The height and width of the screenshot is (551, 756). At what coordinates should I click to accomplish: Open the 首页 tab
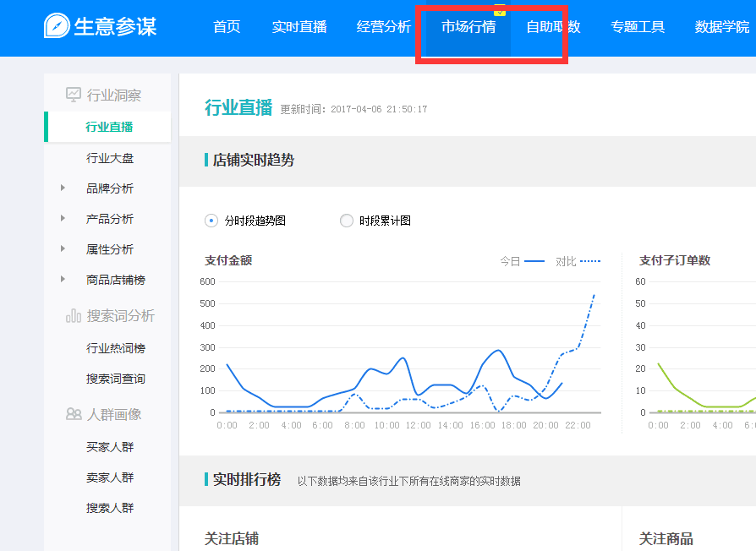[x=227, y=27]
